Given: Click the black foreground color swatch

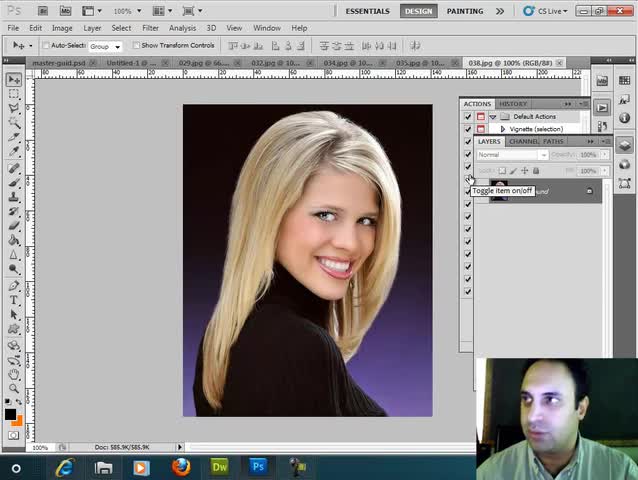Looking at the screenshot, I should pos(10,413).
